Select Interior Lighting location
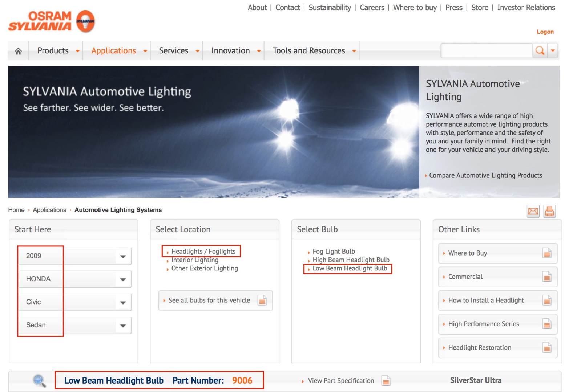 (x=195, y=260)
